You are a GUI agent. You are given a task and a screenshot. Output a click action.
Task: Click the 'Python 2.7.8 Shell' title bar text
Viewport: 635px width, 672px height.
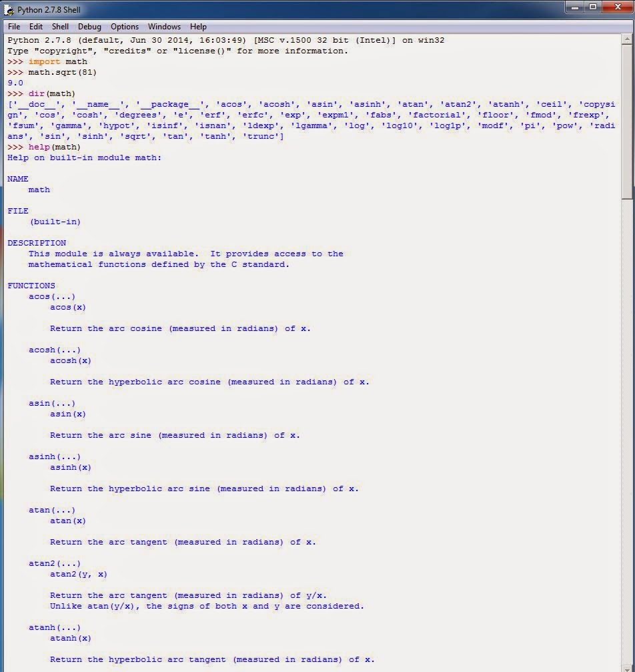50,9
